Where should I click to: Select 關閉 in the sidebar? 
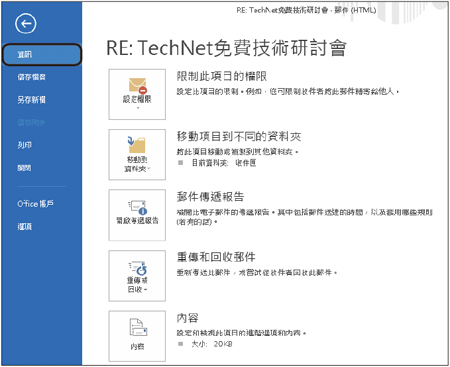pyautogui.click(x=24, y=168)
